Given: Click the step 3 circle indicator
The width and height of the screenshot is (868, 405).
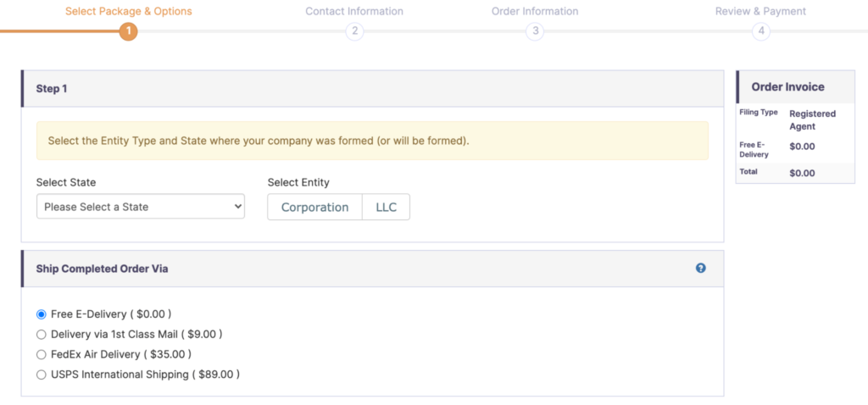Looking at the screenshot, I should (x=534, y=31).
